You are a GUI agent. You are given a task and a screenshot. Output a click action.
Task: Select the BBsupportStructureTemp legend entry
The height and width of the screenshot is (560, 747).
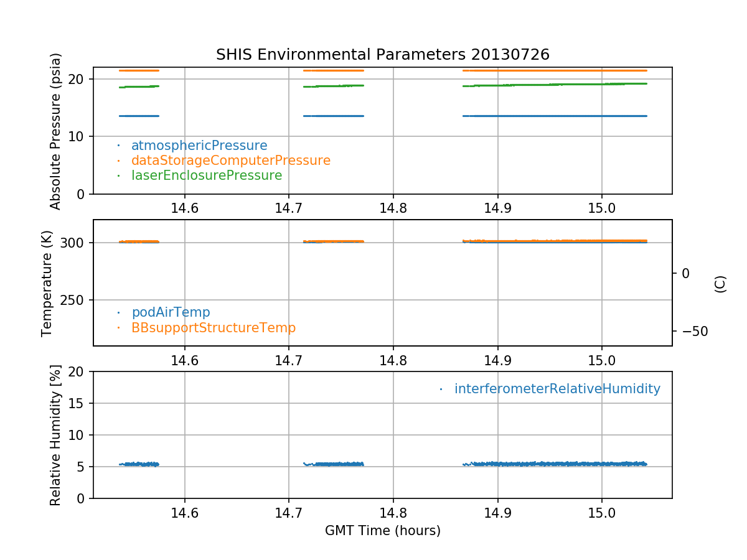pos(214,327)
